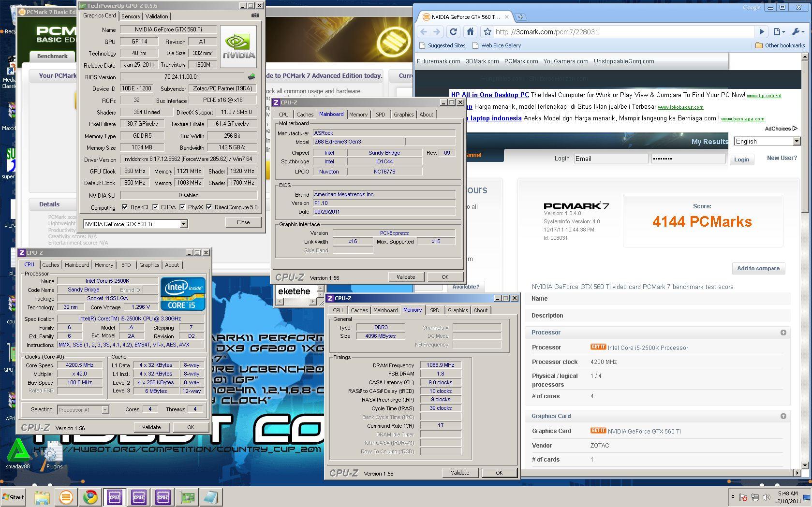Open Graphics tab in Mainboard CPU-Z window

point(403,115)
